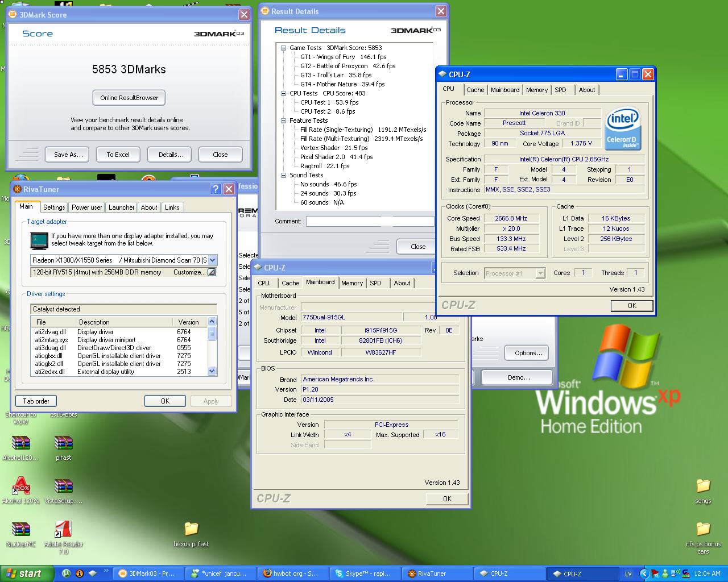The height and width of the screenshot is (582, 728).
Task: Click the monitor icon in Target adapter group
Action: tap(39, 240)
